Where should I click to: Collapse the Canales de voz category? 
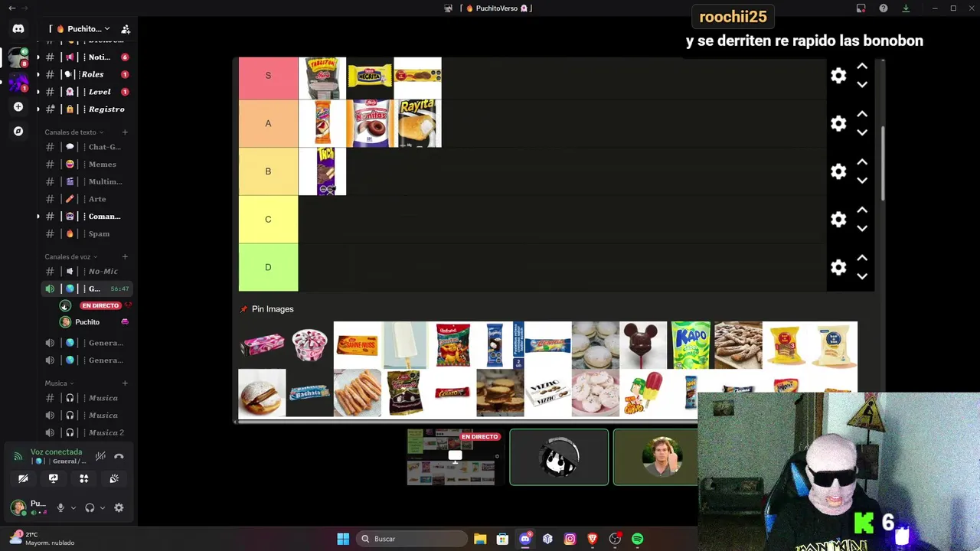[70, 257]
